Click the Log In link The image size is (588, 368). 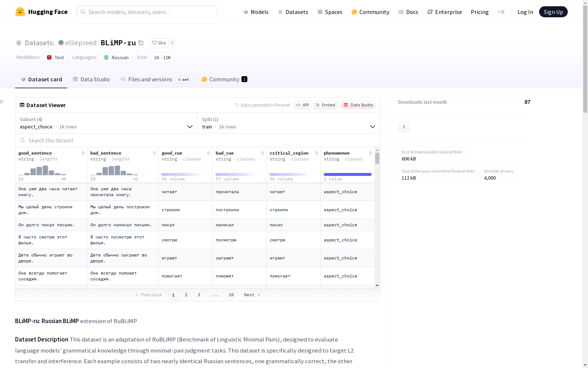[x=525, y=12]
